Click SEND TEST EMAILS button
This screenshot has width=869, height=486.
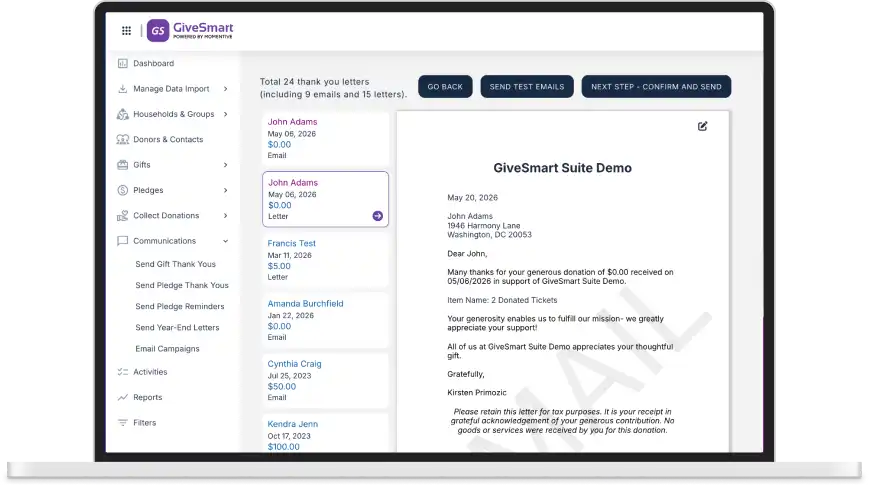[x=527, y=86]
